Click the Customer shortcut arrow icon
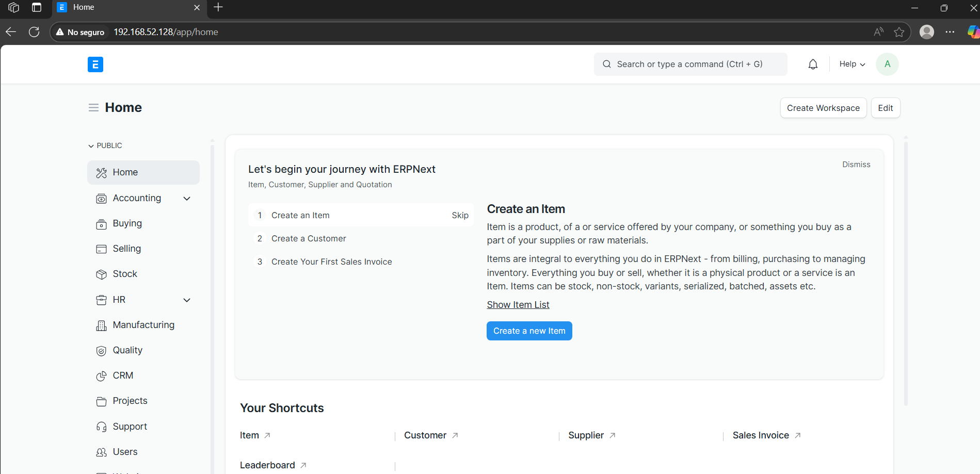980x474 pixels. [x=455, y=436]
